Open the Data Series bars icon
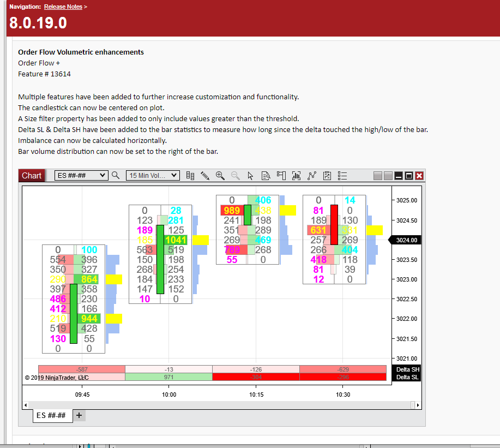 (296, 176)
